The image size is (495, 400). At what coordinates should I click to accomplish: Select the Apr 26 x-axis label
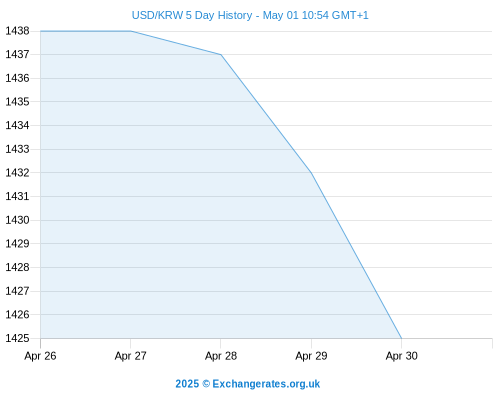pos(40,356)
